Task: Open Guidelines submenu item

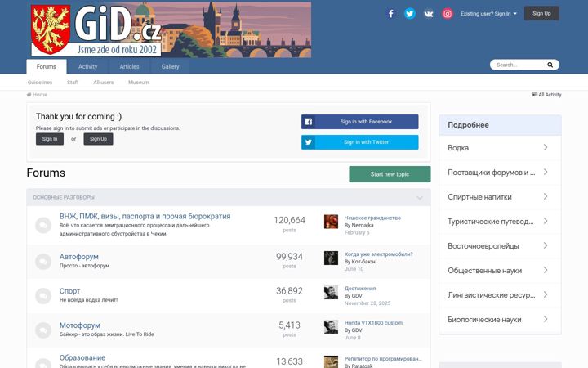Action: pyautogui.click(x=40, y=83)
